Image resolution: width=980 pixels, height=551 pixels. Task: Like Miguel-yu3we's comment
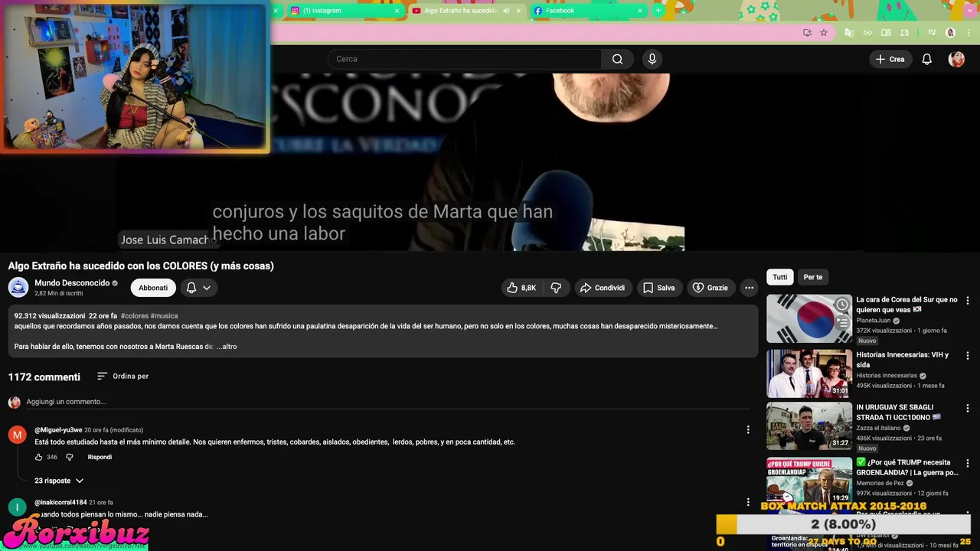pos(38,457)
